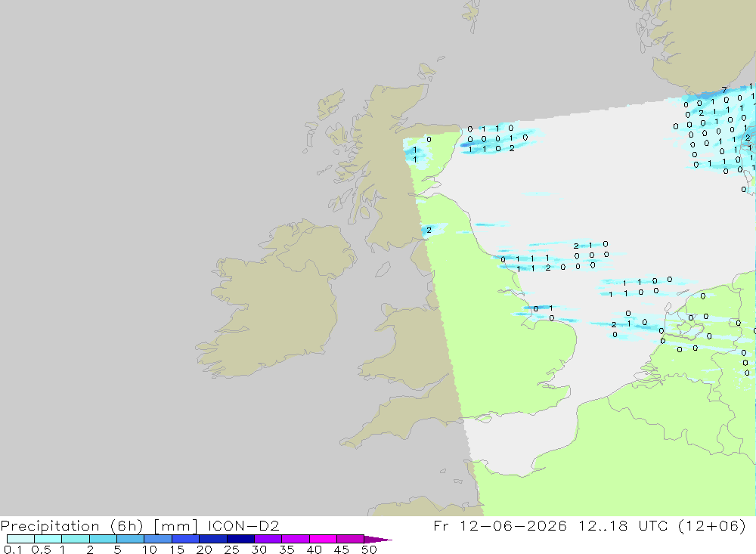Select the 5–10 mm legend color swatch

click(x=130, y=539)
